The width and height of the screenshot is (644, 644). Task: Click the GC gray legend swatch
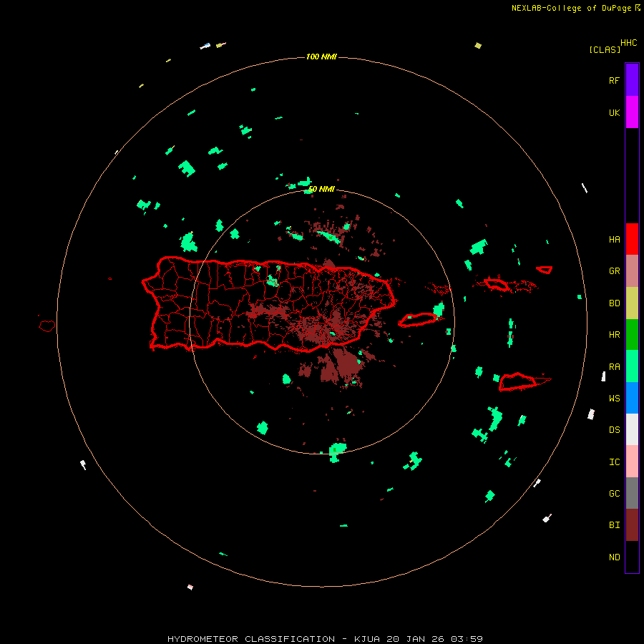click(x=632, y=493)
